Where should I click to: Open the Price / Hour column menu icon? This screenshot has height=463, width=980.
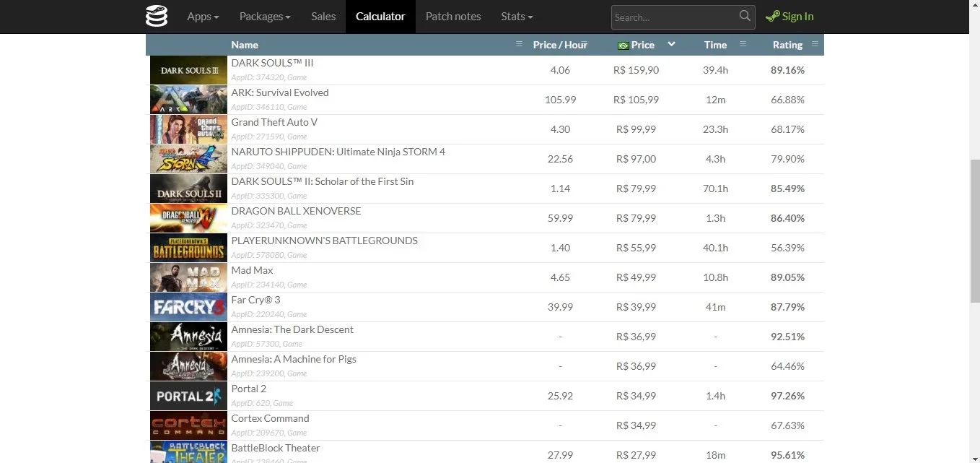[583, 44]
